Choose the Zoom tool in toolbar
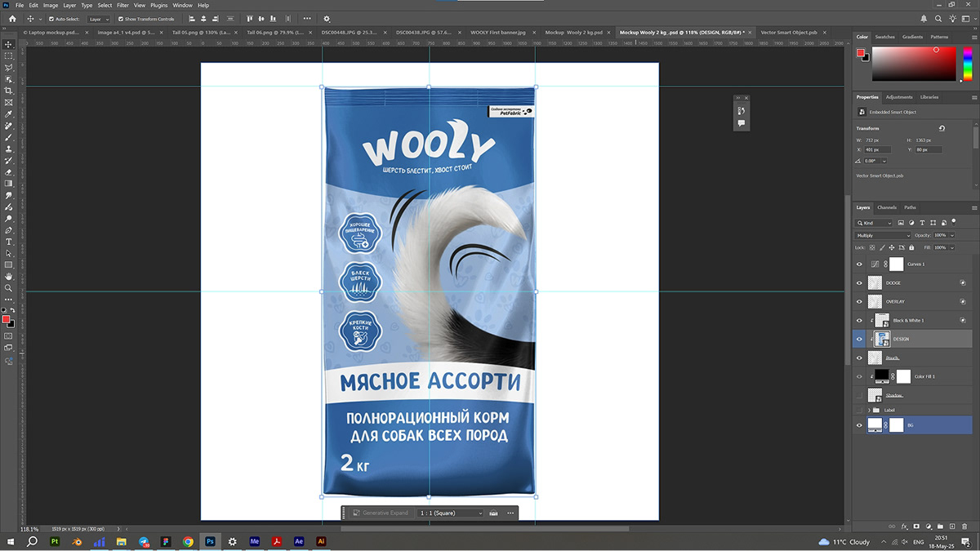 click(9, 288)
